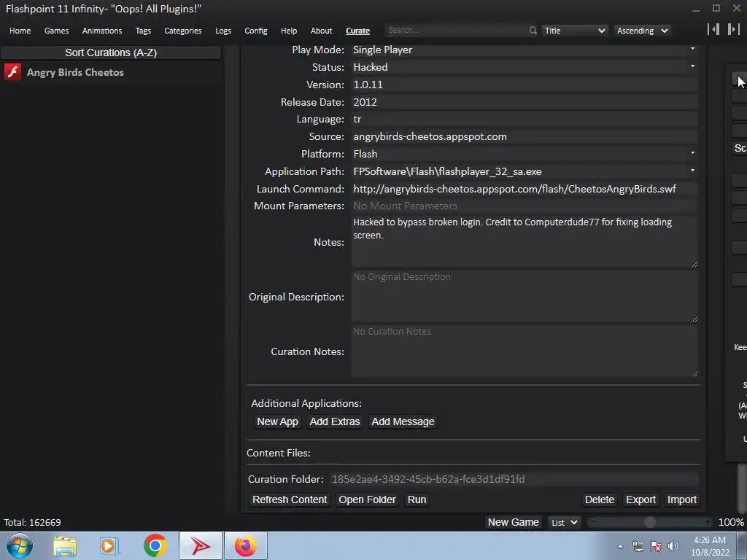Launch Windows Media Player from taskbar
The width and height of the screenshot is (747, 560).
[109, 545]
